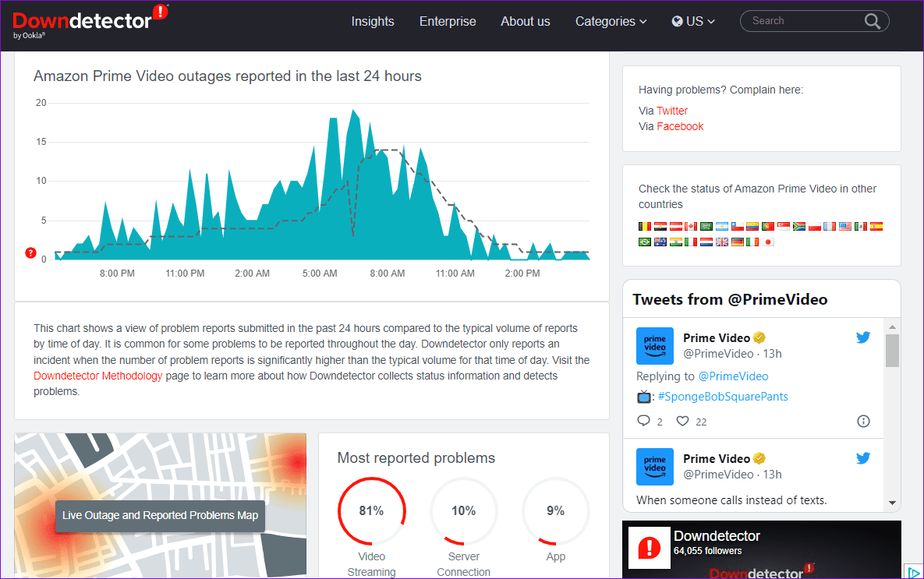Click the search magnifier icon
This screenshot has width=924, height=579.
[872, 21]
